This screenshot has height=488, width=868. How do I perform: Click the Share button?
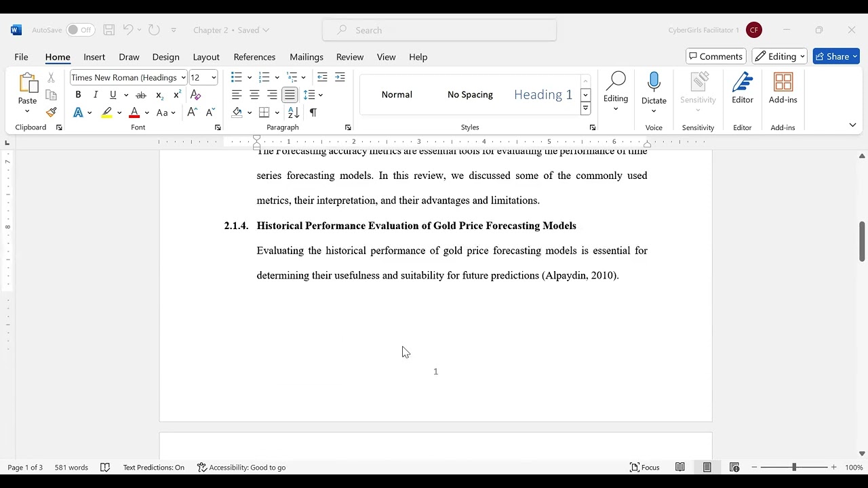click(x=836, y=56)
